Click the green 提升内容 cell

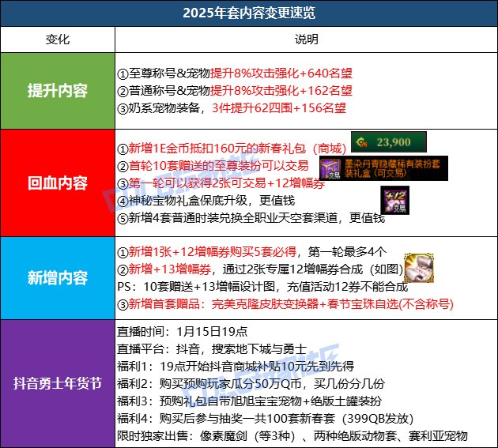point(58,91)
